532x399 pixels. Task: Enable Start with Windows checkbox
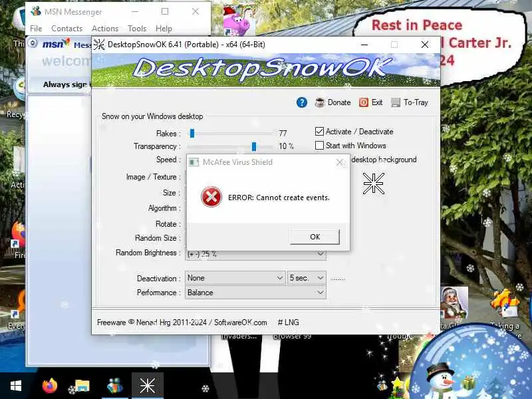tap(319, 146)
